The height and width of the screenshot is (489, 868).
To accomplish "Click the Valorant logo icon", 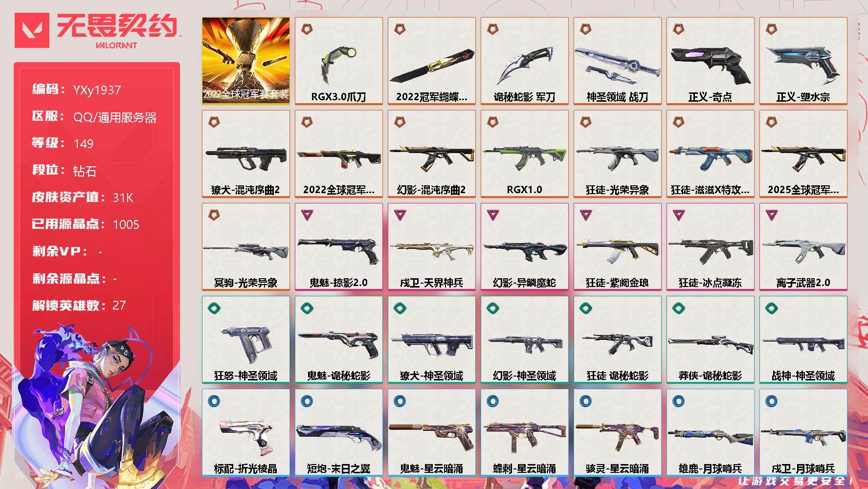I will pyautogui.click(x=32, y=30).
